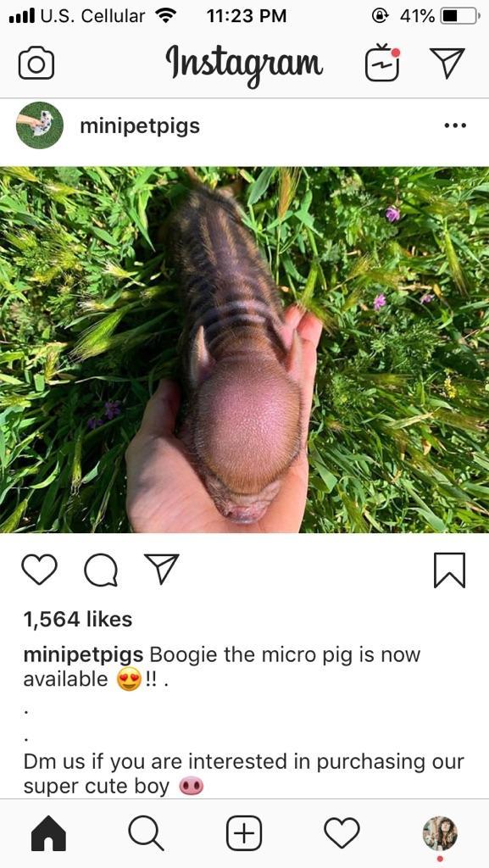Switch to the Home feed tab
Image resolution: width=489 pixels, height=868 pixels.
(48, 833)
